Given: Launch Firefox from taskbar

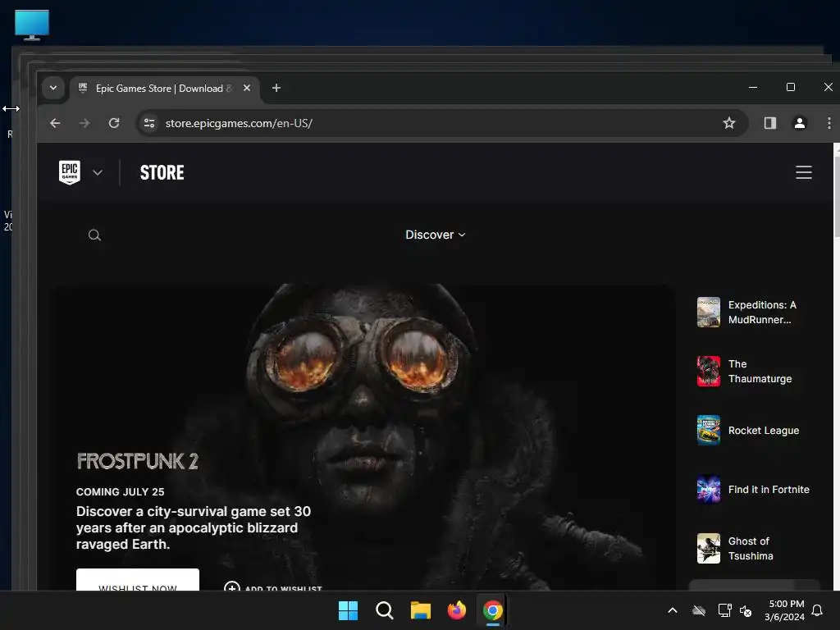Looking at the screenshot, I should click(456, 610).
